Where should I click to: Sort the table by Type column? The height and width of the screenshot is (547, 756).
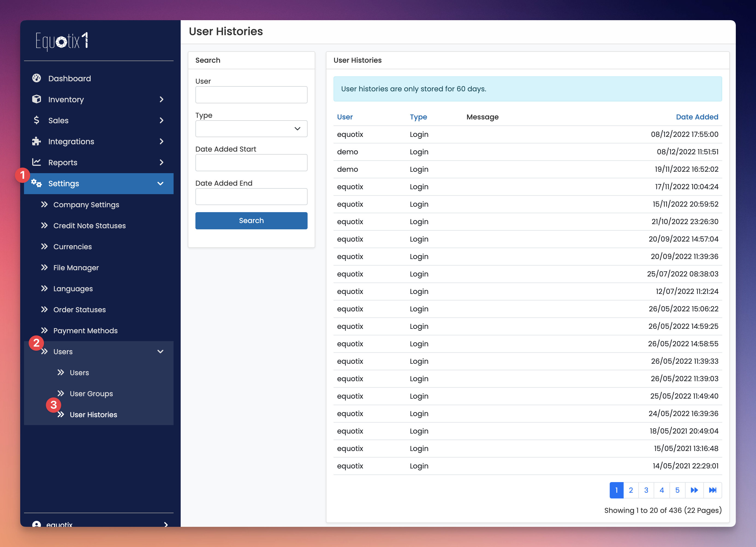(x=418, y=117)
